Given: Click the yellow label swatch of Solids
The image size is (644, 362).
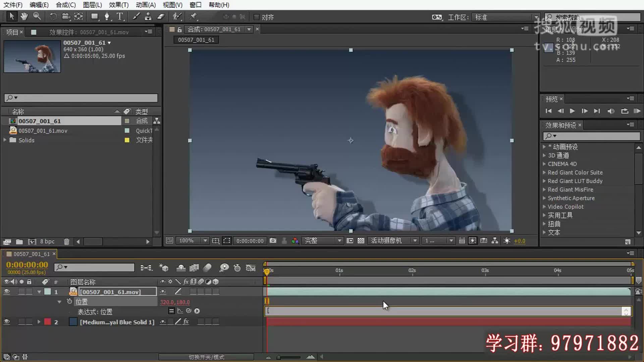Looking at the screenshot, I should tap(127, 140).
